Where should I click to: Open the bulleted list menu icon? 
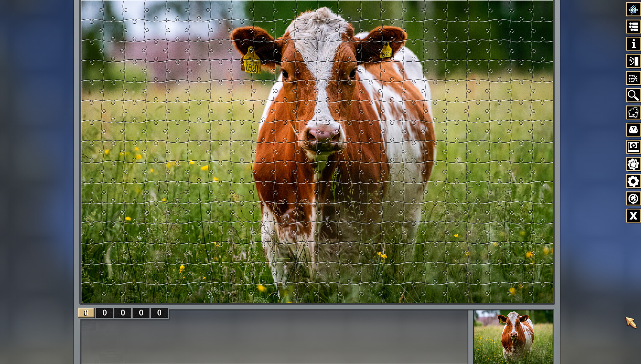click(633, 27)
